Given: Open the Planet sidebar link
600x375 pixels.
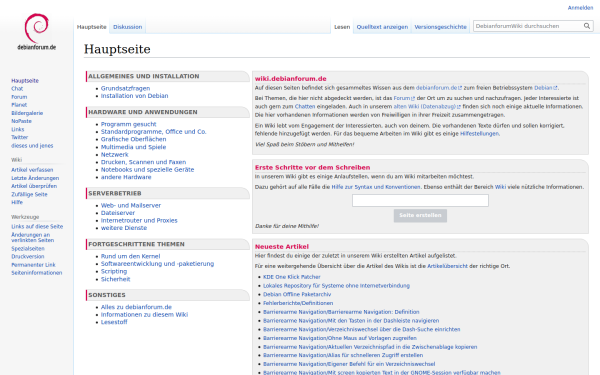Looking at the screenshot, I should (19, 105).
